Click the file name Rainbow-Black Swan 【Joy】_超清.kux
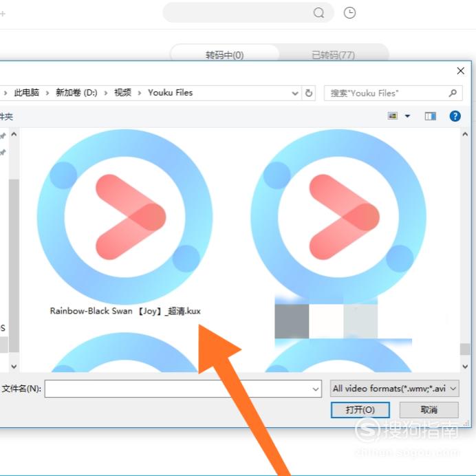 pyautogui.click(x=125, y=311)
